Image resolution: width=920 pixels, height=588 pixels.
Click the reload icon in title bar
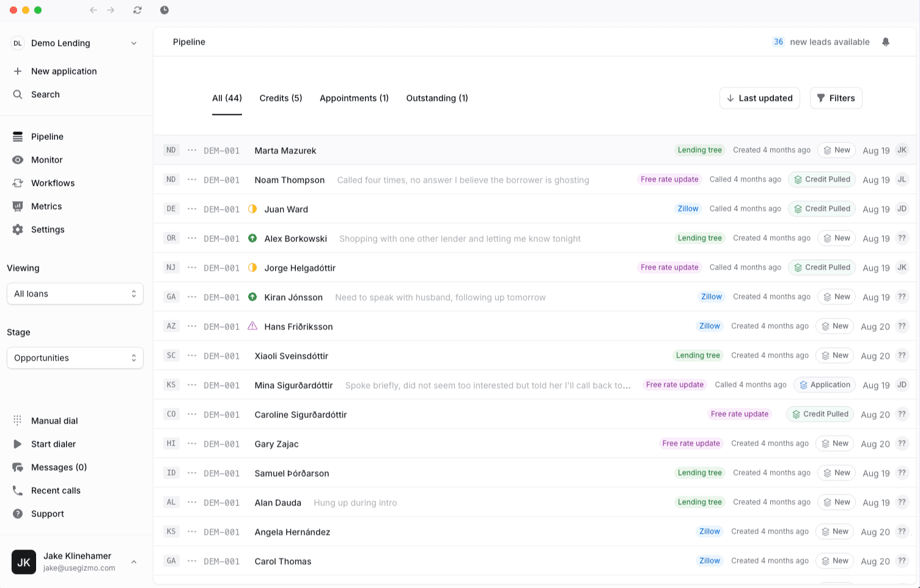coord(138,10)
